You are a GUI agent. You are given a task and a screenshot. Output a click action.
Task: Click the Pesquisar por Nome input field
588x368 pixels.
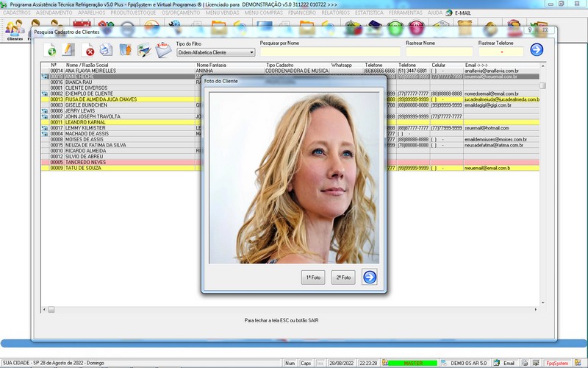tap(330, 52)
